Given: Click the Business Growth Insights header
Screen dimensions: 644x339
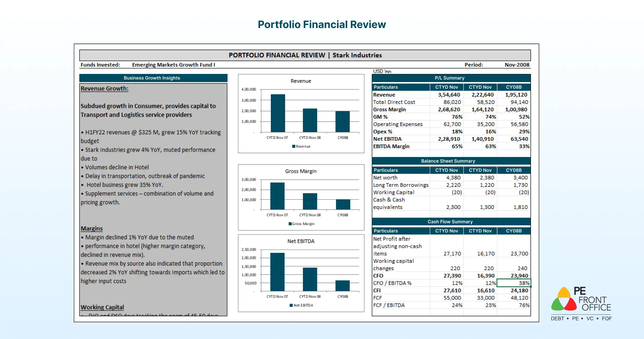Looking at the screenshot, I should pyautogui.click(x=153, y=78).
